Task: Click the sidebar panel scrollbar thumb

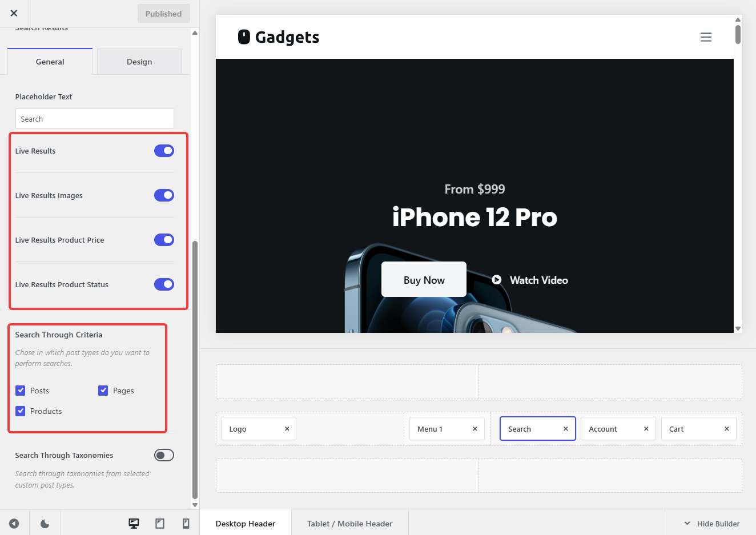Action: click(195, 369)
